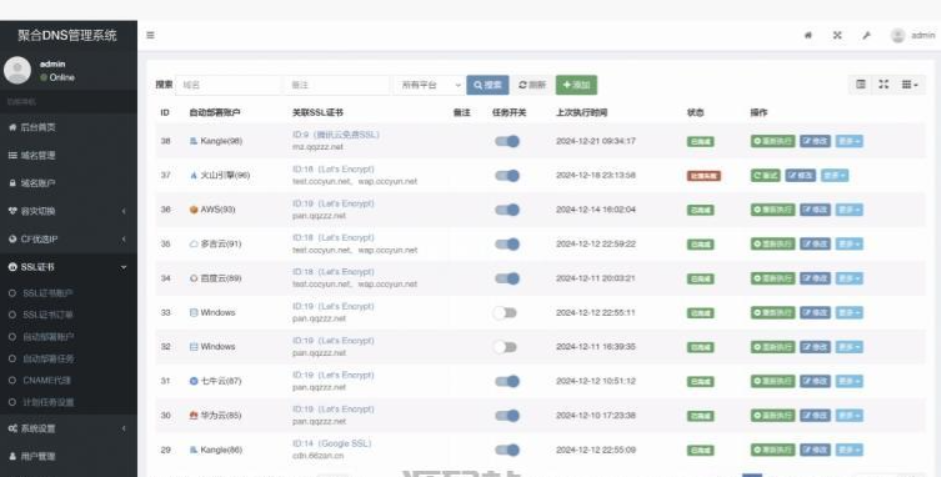Toggle the task switch for ID 30
Image resolution: width=941 pixels, height=477 pixels.
[507, 415]
